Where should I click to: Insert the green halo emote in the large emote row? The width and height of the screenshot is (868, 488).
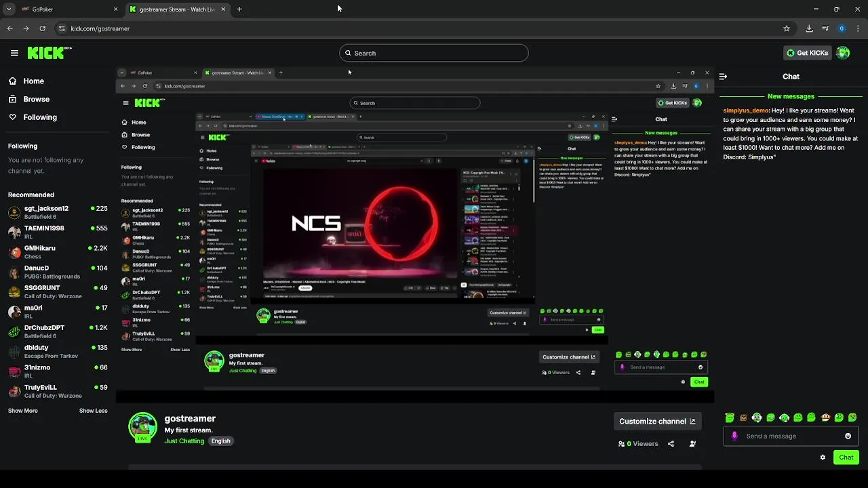[x=730, y=418]
